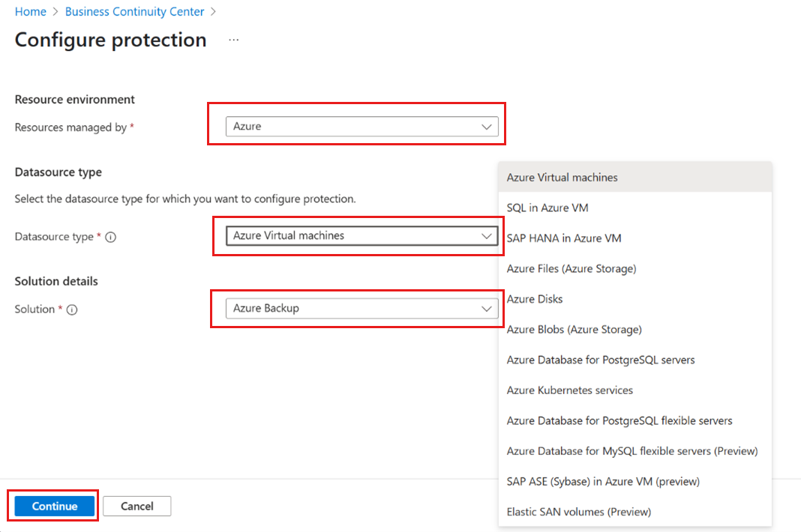This screenshot has width=801, height=532.
Task: Select SAP ASE (Sybase) in Azure VM (preview)
Action: (635, 482)
